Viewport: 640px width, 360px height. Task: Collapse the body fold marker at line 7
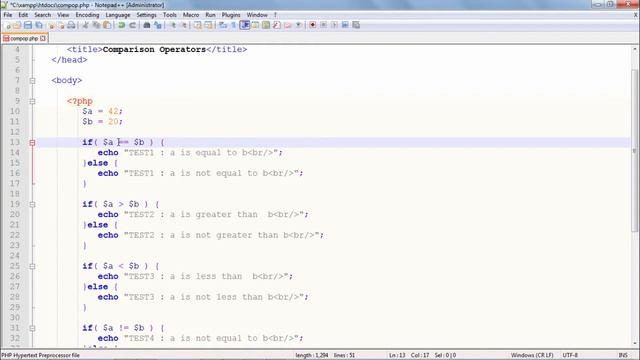[32, 81]
